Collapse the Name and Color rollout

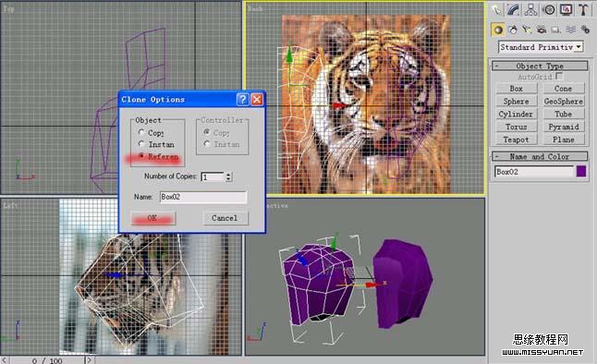(540, 156)
